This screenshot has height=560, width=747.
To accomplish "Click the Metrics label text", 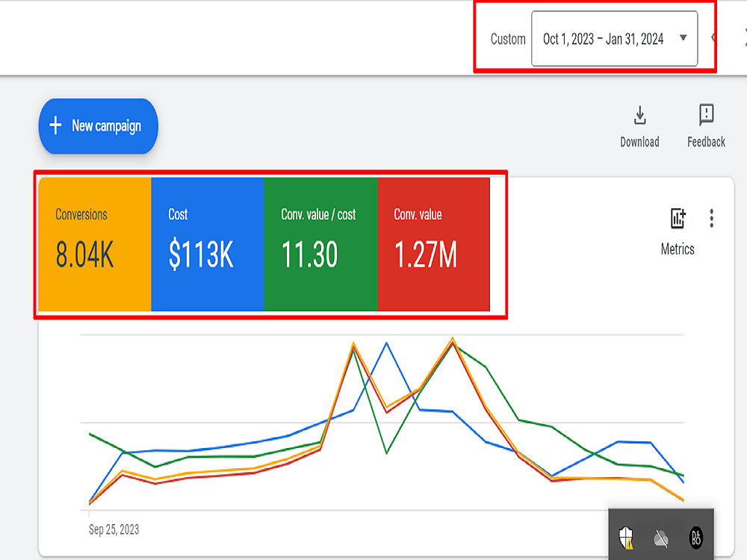I will 678,249.
